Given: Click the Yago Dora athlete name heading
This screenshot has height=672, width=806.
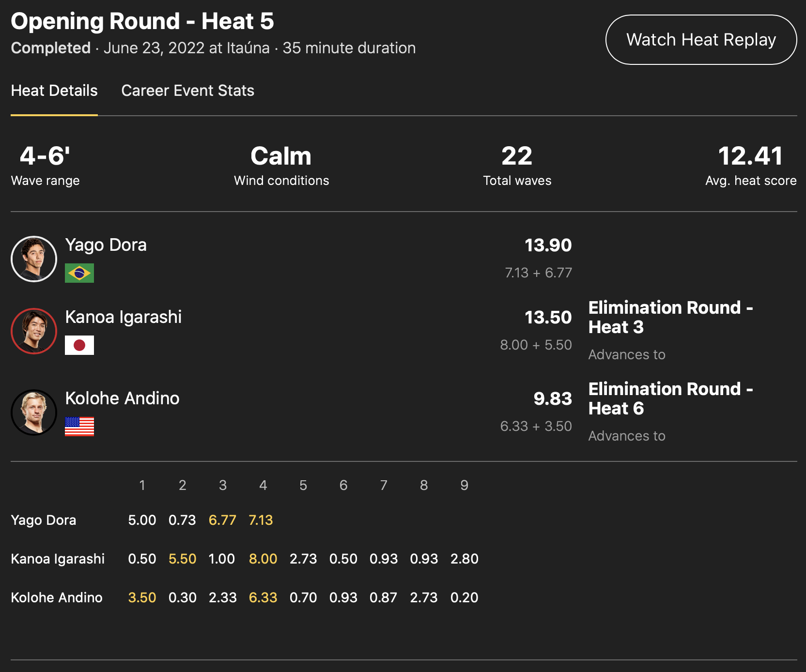Looking at the screenshot, I should point(106,245).
